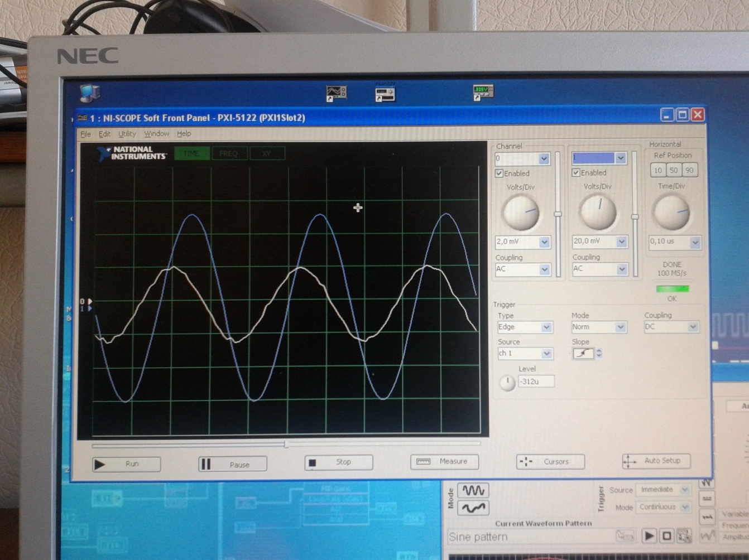Open generator trigger Source Immediate dropdown
This screenshot has height=560, width=749.
(x=684, y=490)
